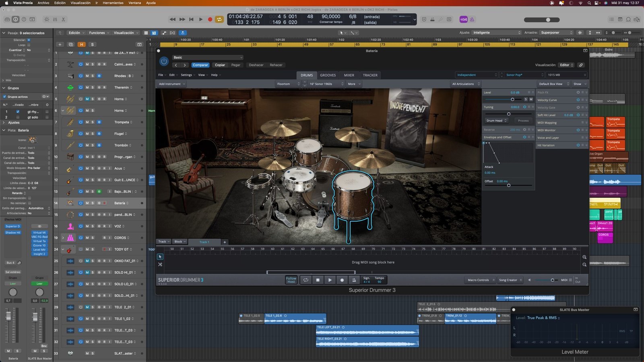Select the scissors cut tool in the track editor
644x362 pixels.
tap(160, 265)
